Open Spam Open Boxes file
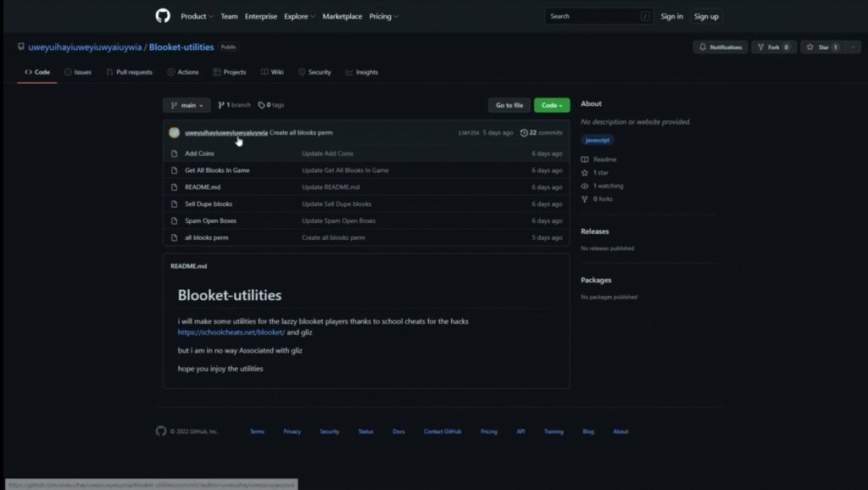Image resolution: width=868 pixels, height=490 pixels. [210, 221]
